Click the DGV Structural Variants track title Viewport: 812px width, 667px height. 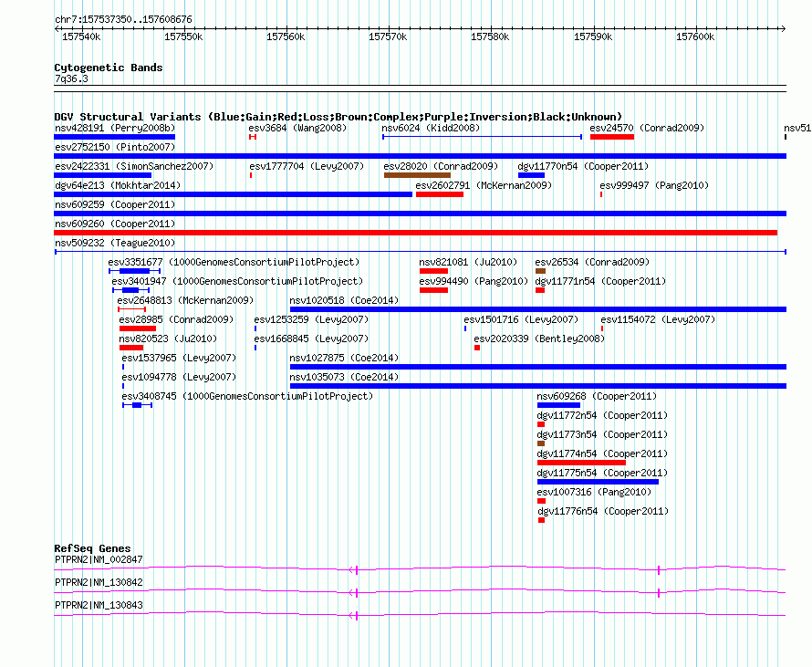[x=338, y=117]
